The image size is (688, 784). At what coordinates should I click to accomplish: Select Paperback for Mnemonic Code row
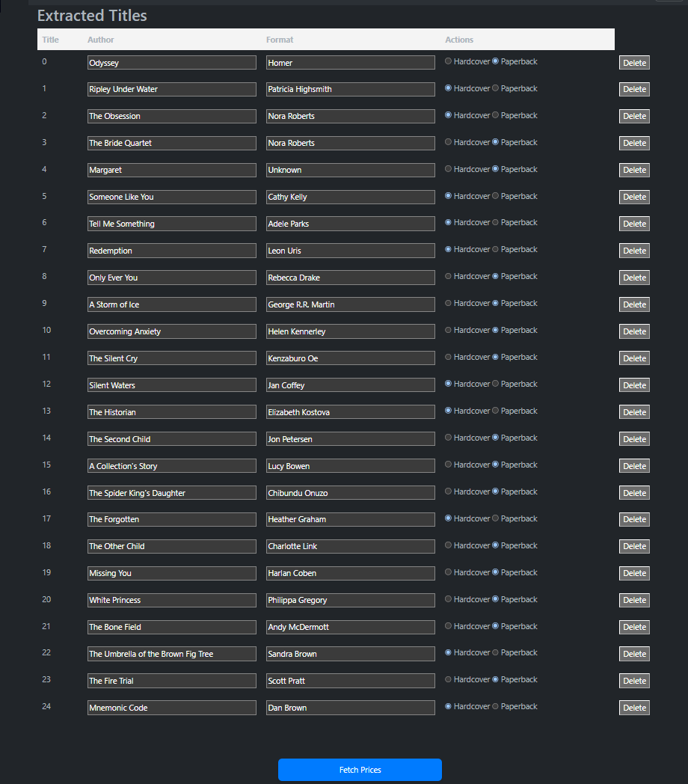click(x=495, y=706)
